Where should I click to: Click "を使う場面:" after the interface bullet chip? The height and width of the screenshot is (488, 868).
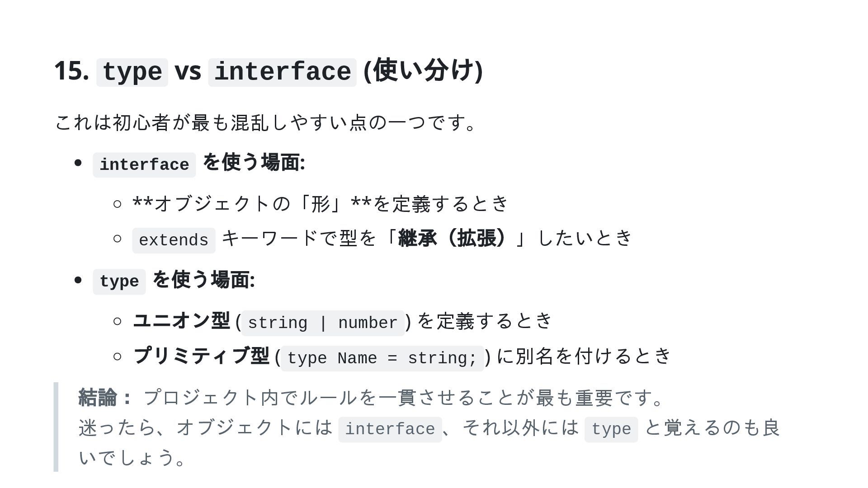pyautogui.click(x=254, y=163)
